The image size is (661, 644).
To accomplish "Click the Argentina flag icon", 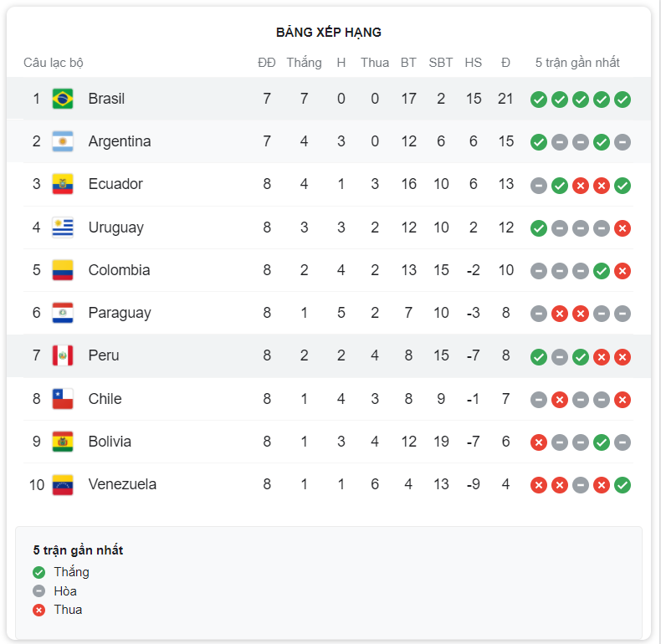I will point(63,141).
